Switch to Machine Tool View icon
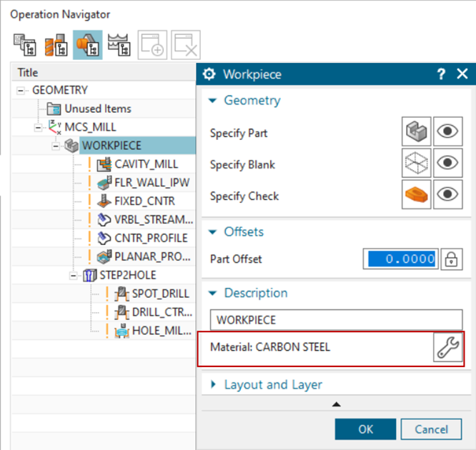 click(x=56, y=44)
